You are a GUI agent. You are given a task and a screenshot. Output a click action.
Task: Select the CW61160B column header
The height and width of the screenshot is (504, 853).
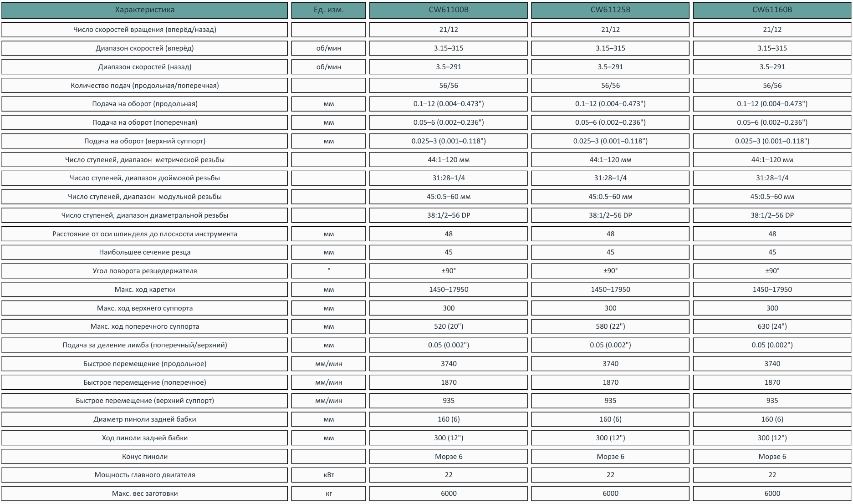(772, 10)
